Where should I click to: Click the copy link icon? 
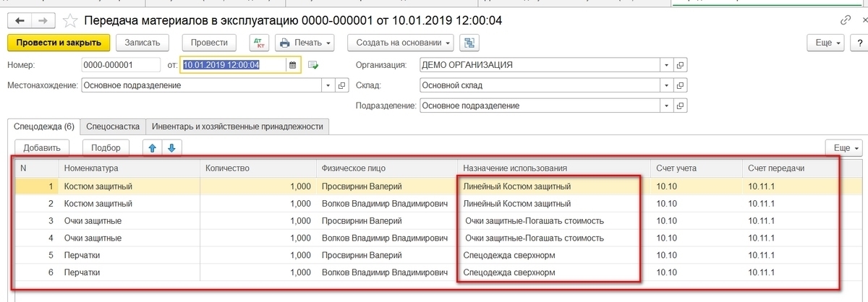pos(845,20)
